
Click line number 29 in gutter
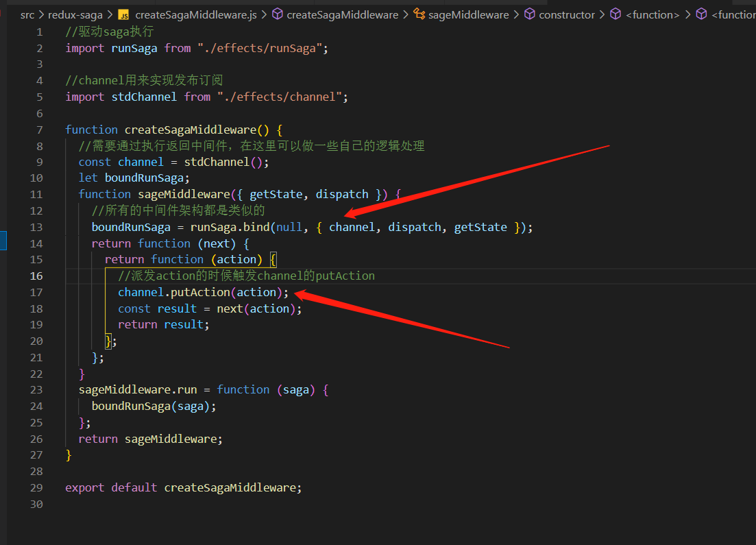click(x=36, y=487)
